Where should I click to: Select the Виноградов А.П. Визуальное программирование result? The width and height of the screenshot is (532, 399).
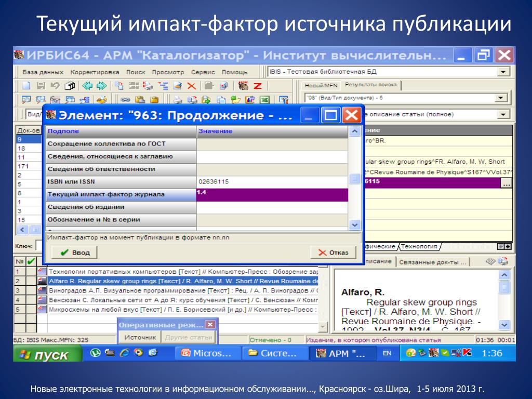coord(183,290)
